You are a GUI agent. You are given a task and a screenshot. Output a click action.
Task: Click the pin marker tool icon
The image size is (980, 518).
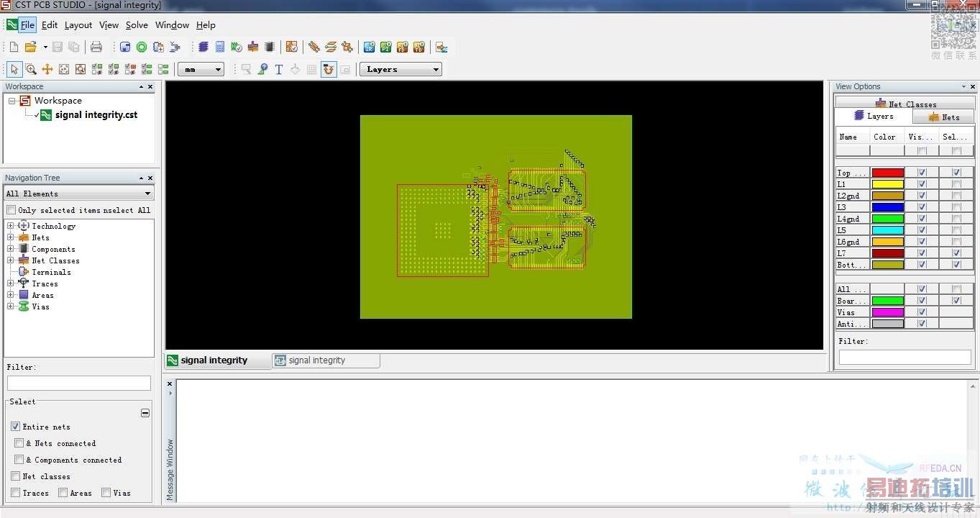(x=262, y=69)
